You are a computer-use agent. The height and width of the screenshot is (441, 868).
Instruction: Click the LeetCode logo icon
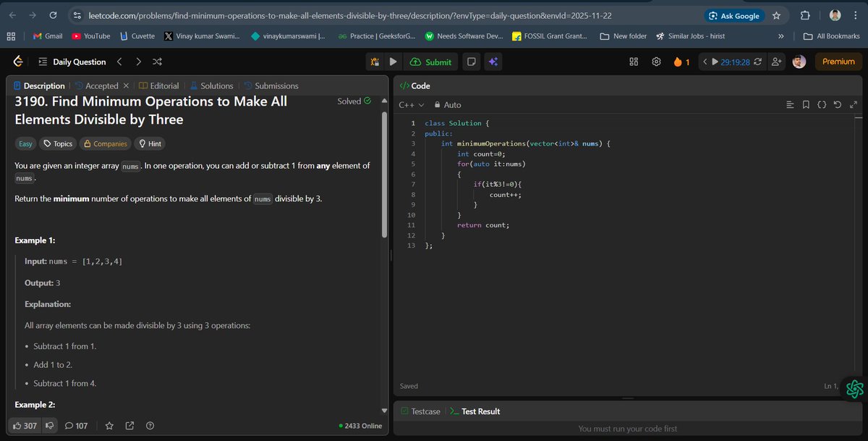click(18, 62)
